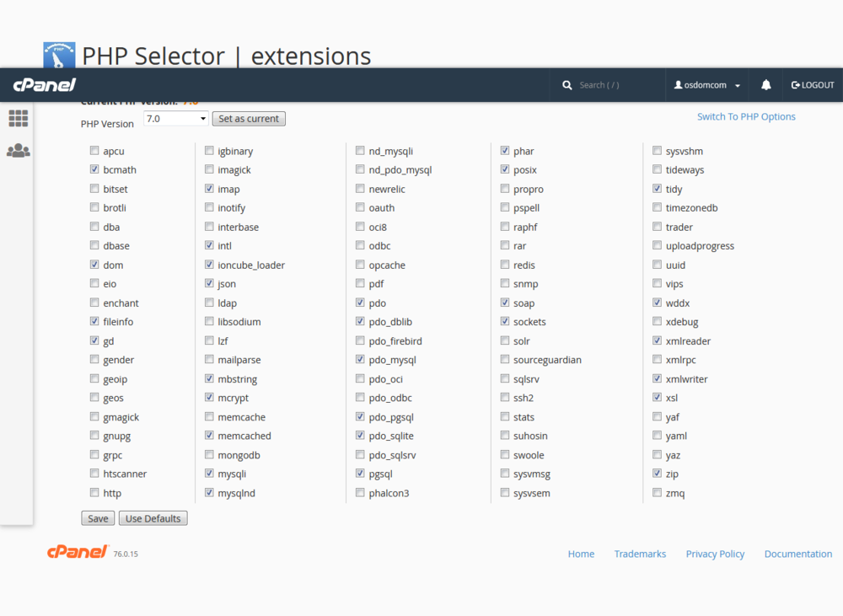
Task: Click the cPanel logo in the footer
Action: (78, 552)
